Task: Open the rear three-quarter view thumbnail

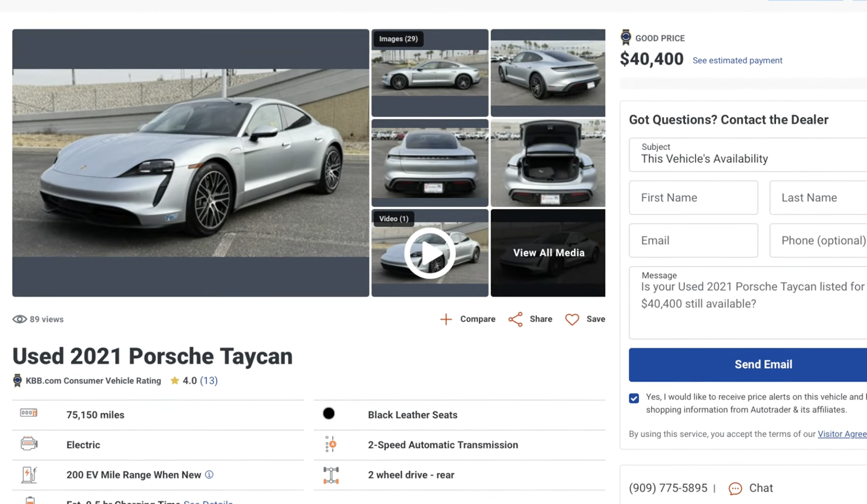Action: point(548,73)
